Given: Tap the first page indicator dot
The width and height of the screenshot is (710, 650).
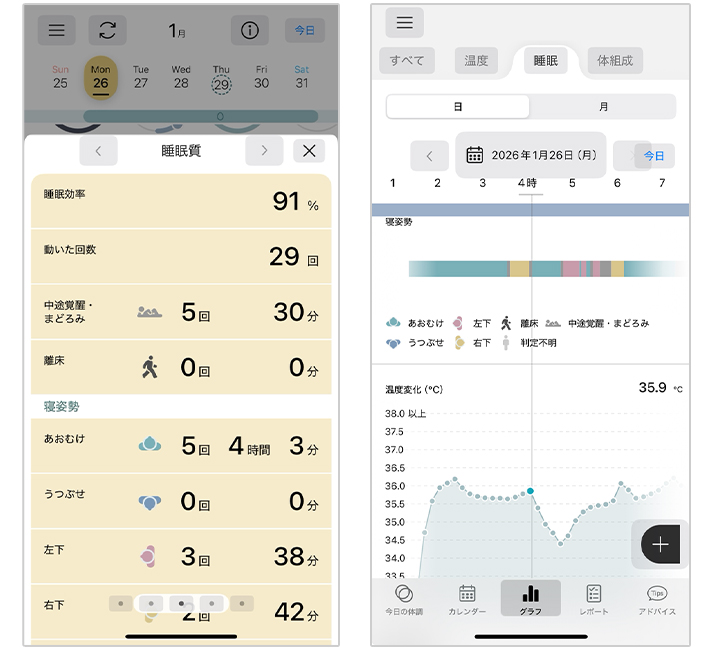Looking at the screenshot, I should [x=121, y=603].
